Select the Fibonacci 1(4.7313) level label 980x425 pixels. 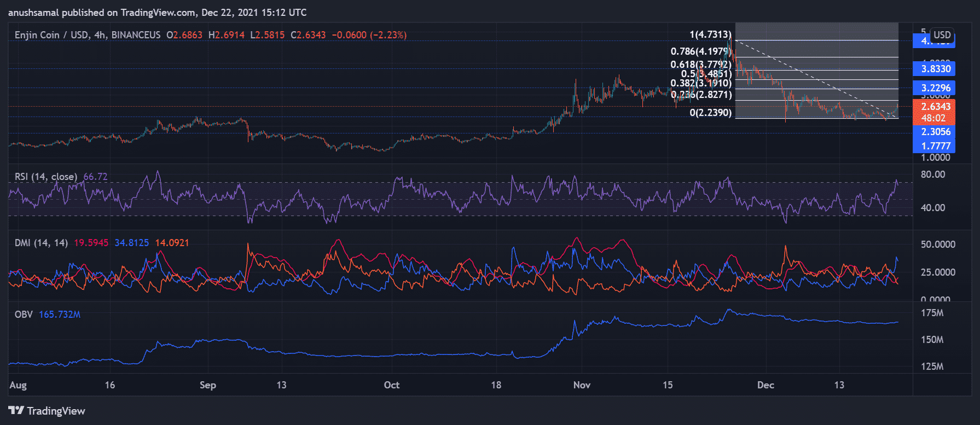pyautogui.click(x=710, y=34)
